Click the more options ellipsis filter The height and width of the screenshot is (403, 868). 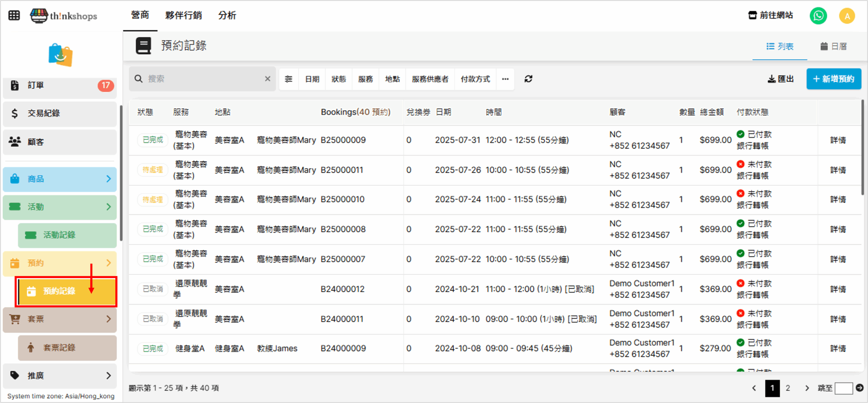505,79
